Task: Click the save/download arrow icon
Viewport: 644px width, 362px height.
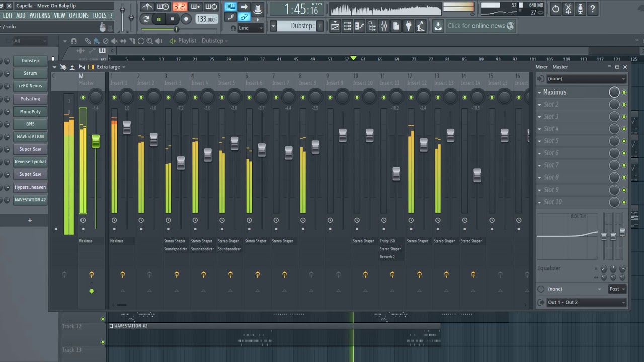Action: [x=438, y=26]
